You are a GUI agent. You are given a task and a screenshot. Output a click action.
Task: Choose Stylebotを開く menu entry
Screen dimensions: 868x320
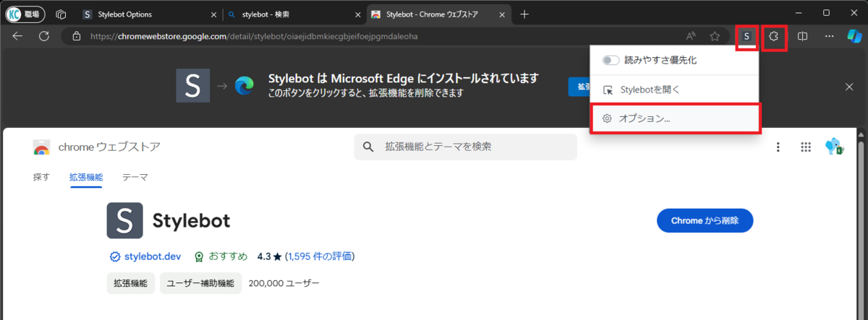click(675, 90)
